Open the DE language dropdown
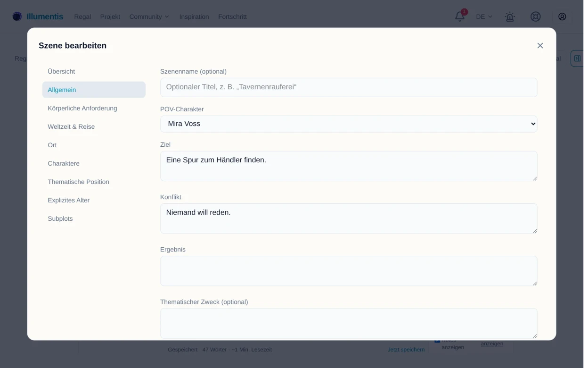Image resolution: width=588 pixels, height=368 pixels. [484, 17]
